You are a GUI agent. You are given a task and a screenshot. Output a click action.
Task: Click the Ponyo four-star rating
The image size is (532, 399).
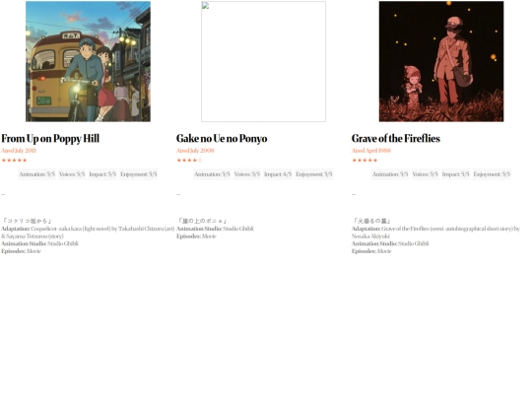189,161
